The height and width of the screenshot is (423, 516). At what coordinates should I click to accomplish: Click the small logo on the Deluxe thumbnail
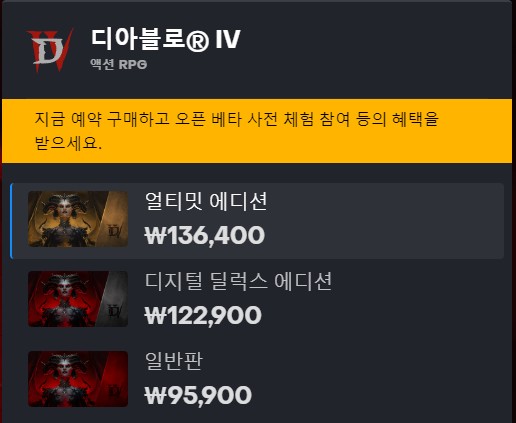[x=115, y=311]
